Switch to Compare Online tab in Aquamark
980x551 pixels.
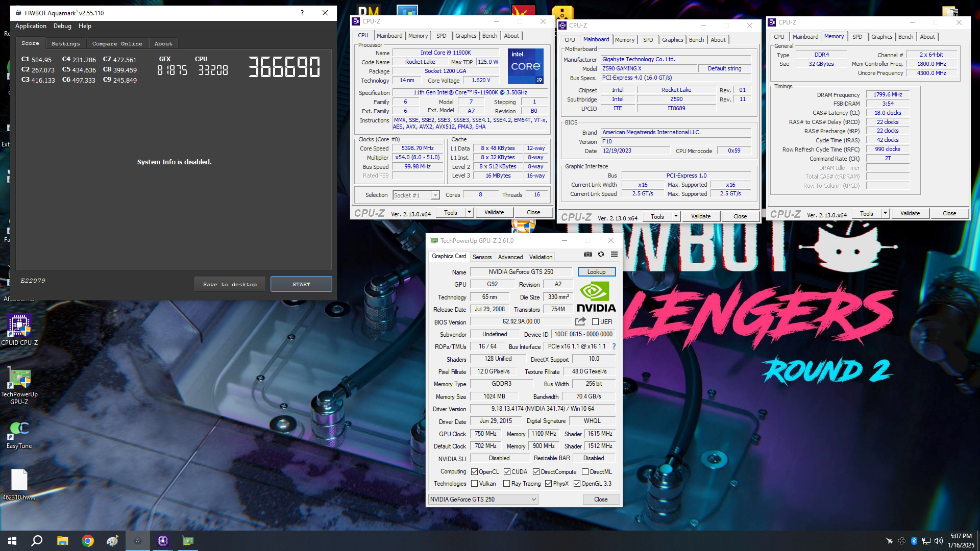117,44
